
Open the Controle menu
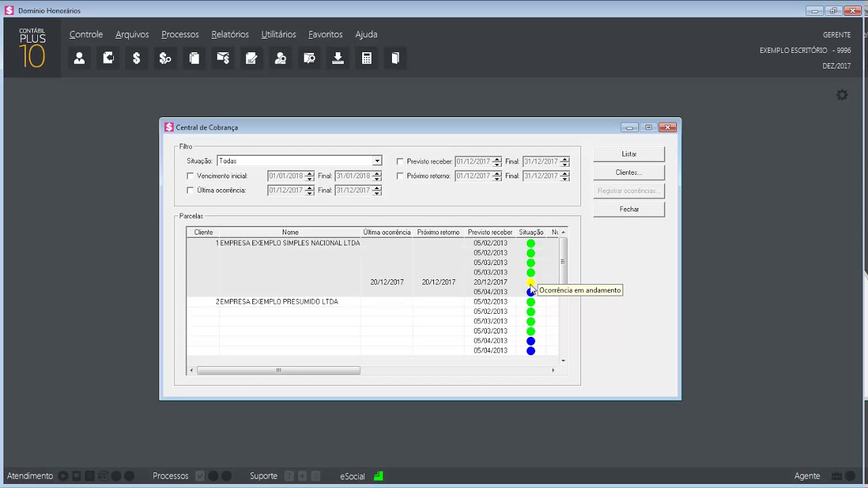click(86, 35)
